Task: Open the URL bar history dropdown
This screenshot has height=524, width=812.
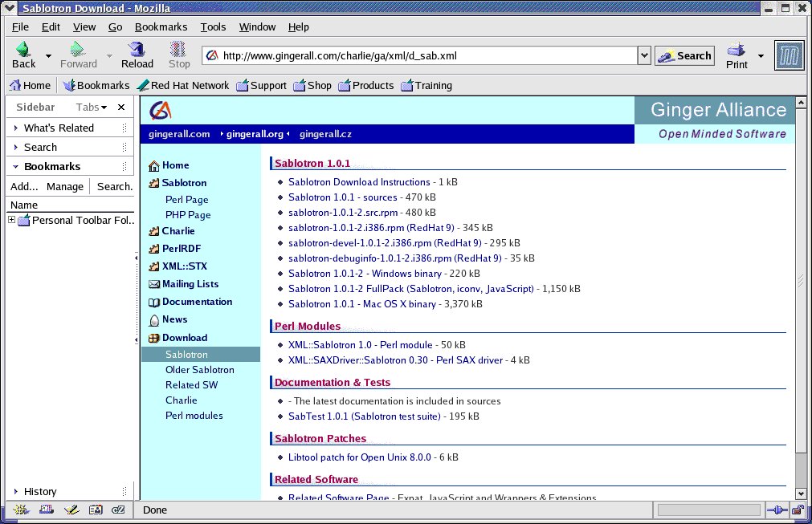Action: click(x=643, y=55)
